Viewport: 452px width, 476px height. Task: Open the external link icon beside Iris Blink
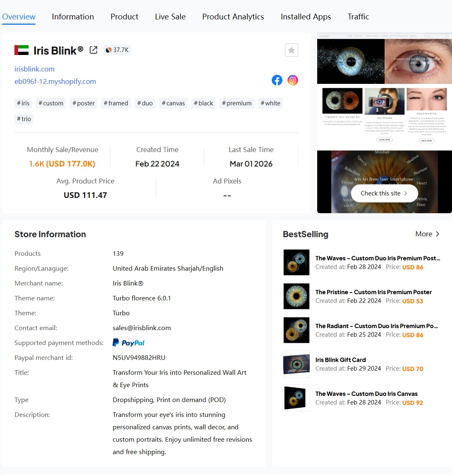pyautogui.click(x=93, y=50)
